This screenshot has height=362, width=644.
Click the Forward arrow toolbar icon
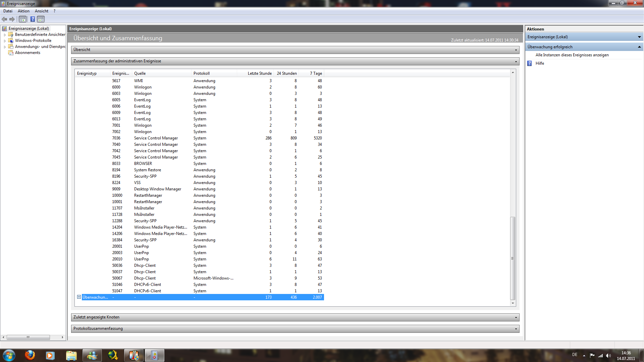(x=12, y=19)
